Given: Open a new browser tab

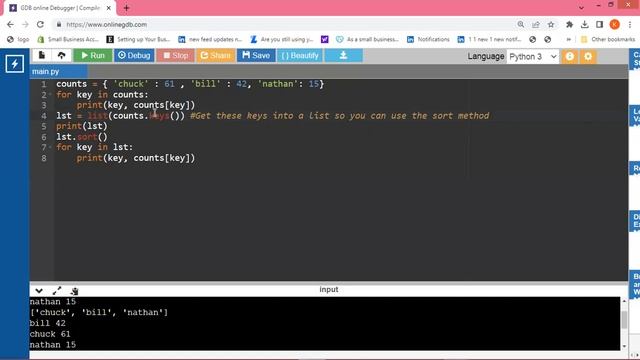Looking at the screenshot, I should pos(127,8).
